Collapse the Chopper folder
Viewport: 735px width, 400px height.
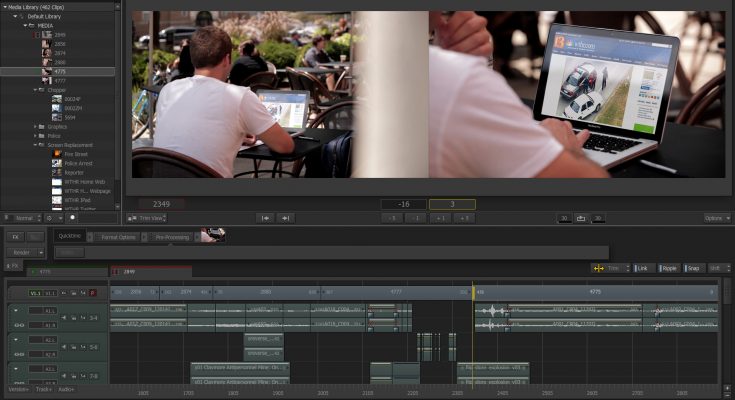coord(35,90)
